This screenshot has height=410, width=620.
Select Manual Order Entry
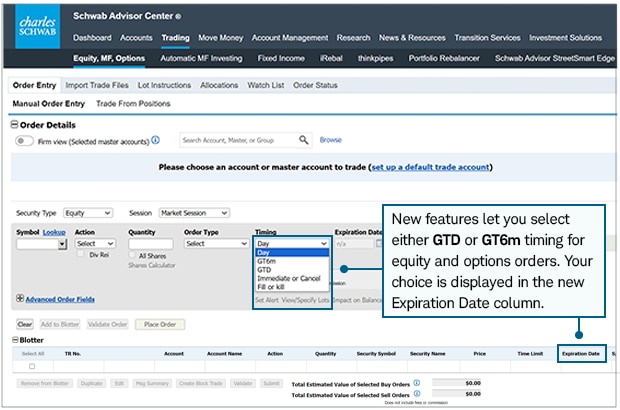click(49, 104)
